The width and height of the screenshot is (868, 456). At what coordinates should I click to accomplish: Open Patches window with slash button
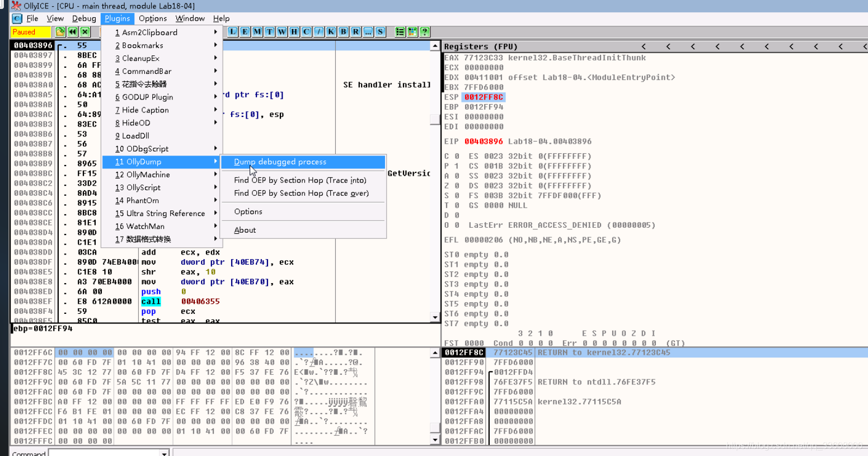point(319,31)
